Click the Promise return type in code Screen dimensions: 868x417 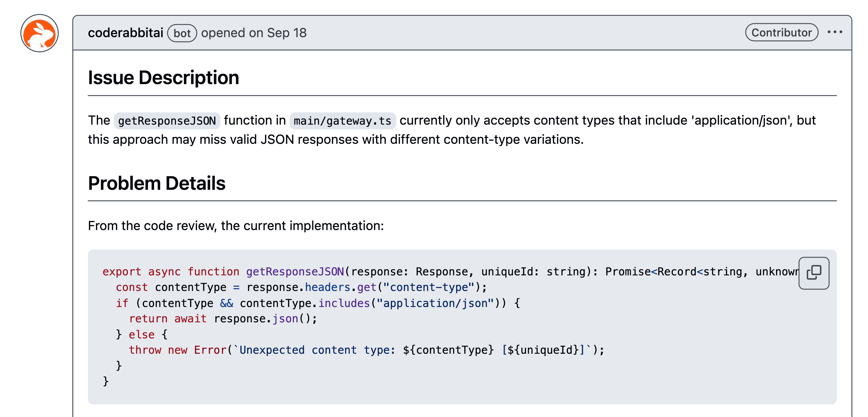point(628,272)
